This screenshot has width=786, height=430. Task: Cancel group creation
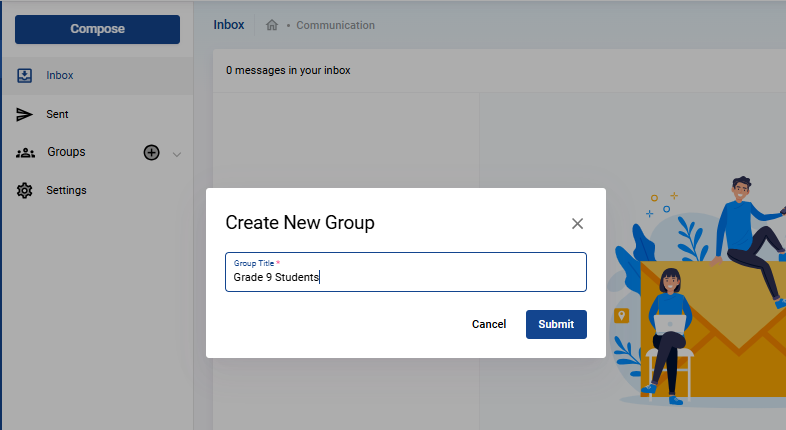pos(489,324)
